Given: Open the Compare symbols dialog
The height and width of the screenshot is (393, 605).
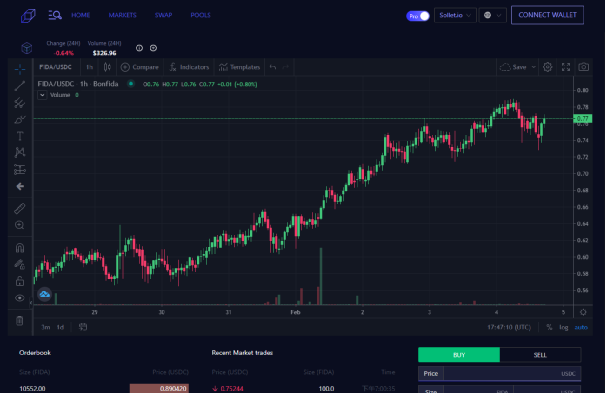Looking at the screenshot, I should [140, 67].
